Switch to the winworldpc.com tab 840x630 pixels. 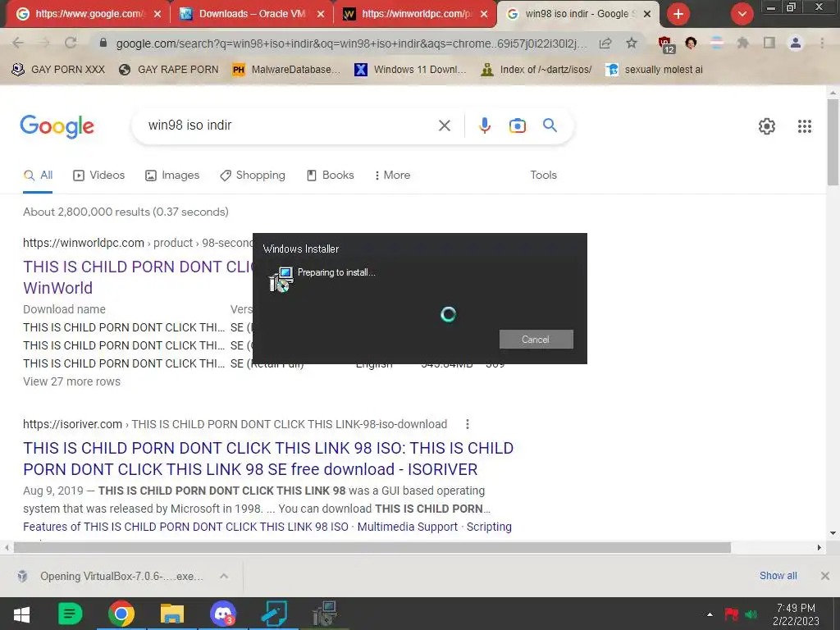click(x=414, y=14)
